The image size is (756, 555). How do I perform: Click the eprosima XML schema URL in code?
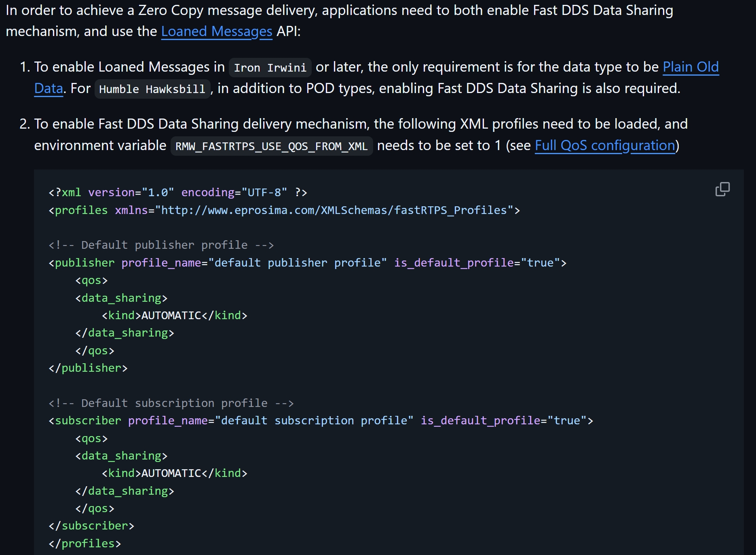coord(334,210)
